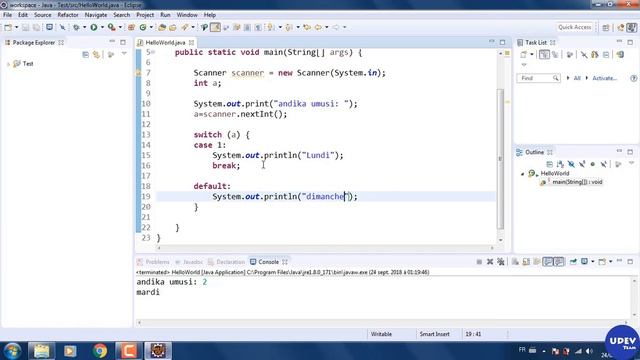This screenshot has height=360, width=640.
Task: Open the Window menu
Action: point(187,15)
